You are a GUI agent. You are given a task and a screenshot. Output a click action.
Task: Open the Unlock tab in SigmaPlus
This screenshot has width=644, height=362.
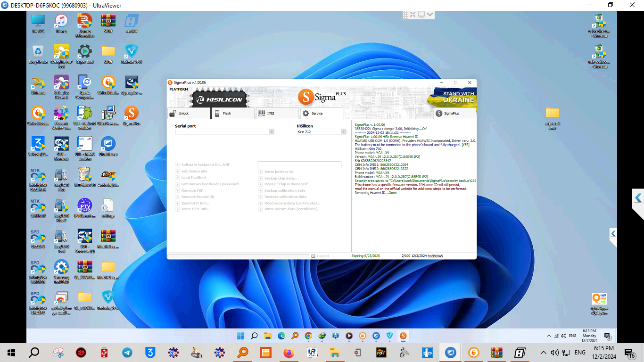(x=189, y=113)
